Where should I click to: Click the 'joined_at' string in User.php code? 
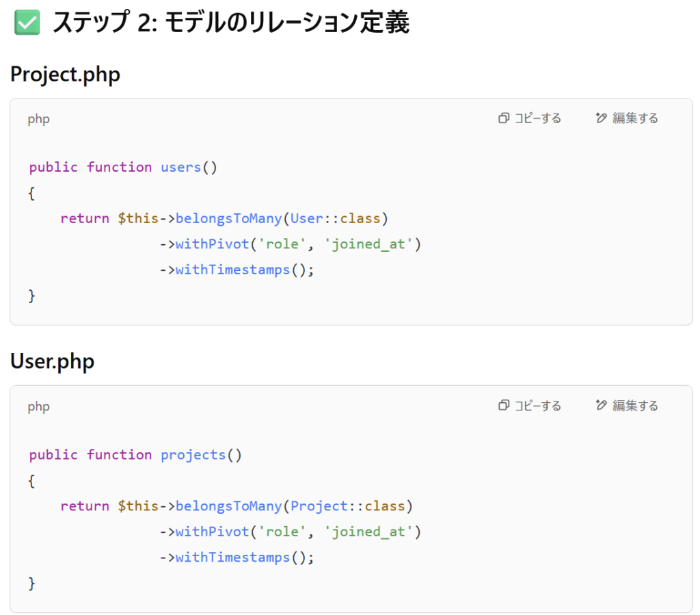pyautogui.click(x=368, y=532)
